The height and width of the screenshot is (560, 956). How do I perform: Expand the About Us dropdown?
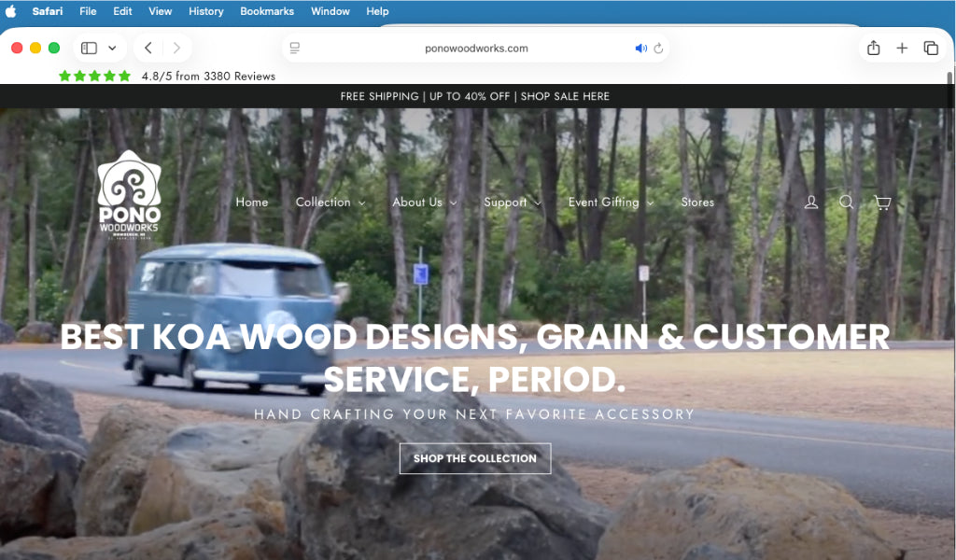coord(424,203)
